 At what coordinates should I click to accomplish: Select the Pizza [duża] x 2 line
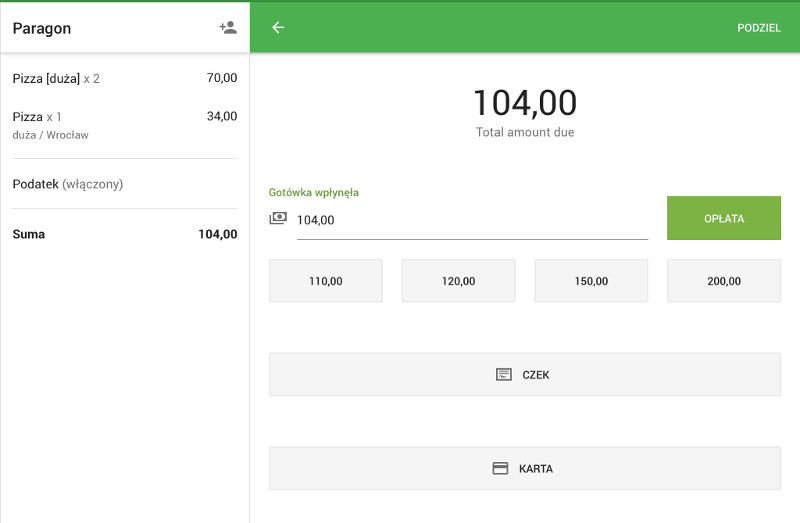click(x=124, y=78)
